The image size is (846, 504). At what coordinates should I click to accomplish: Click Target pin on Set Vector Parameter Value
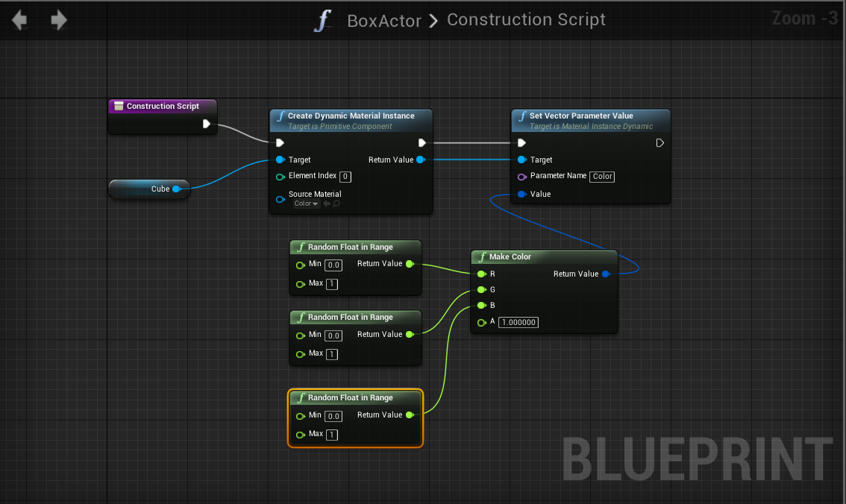point(521,160)
